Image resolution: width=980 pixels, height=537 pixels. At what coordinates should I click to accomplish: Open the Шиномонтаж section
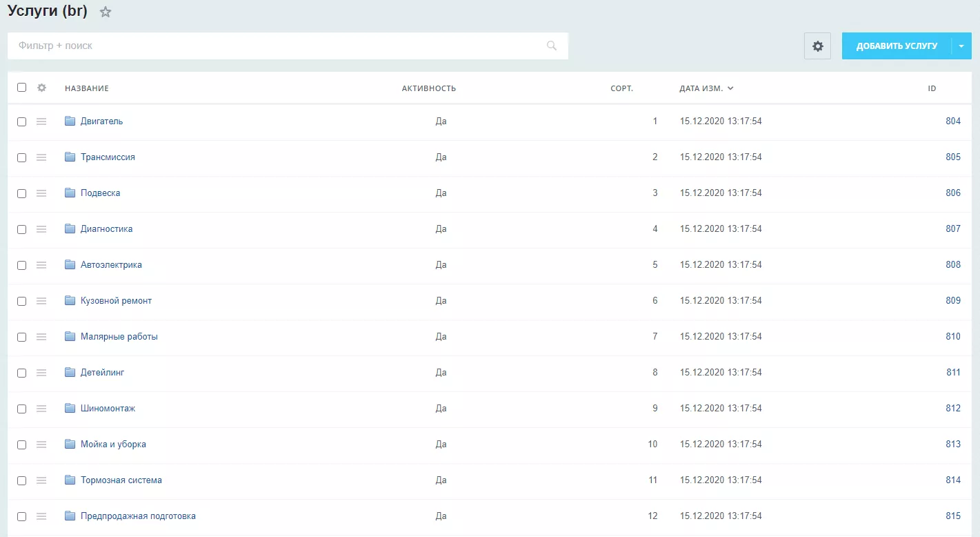click(108, 409)
